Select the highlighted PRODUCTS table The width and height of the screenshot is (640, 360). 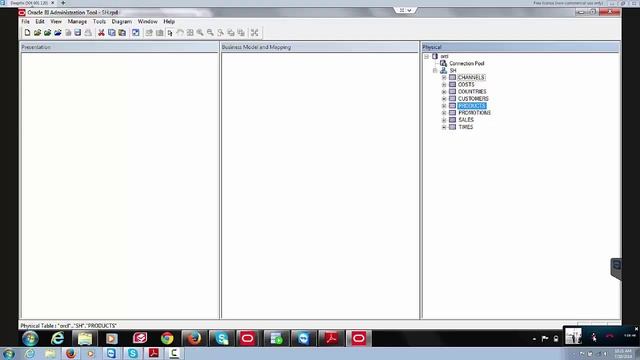pyautogui.click(x=472, y=106)
